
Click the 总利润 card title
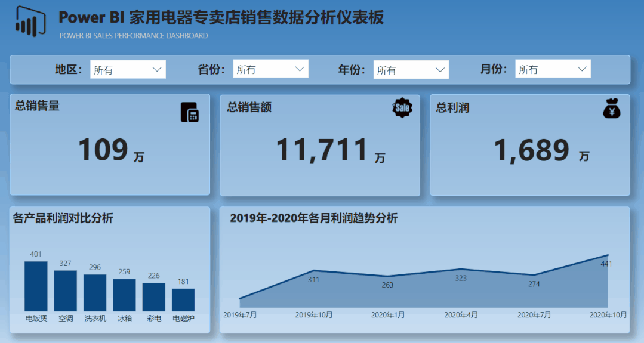(452, 108)
